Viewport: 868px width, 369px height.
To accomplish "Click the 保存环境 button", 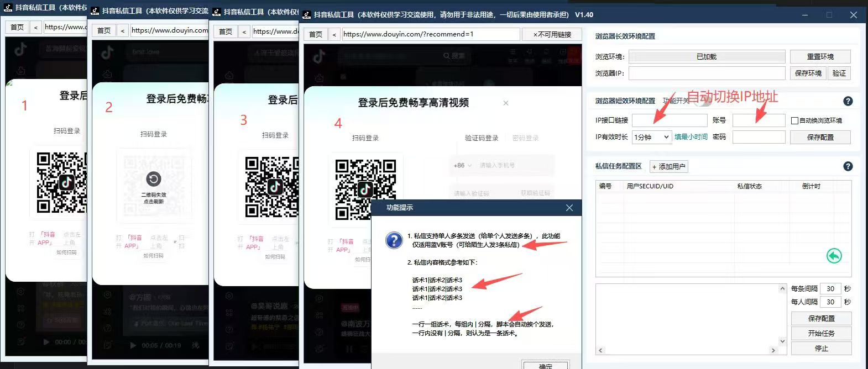I will click(808, 73).
